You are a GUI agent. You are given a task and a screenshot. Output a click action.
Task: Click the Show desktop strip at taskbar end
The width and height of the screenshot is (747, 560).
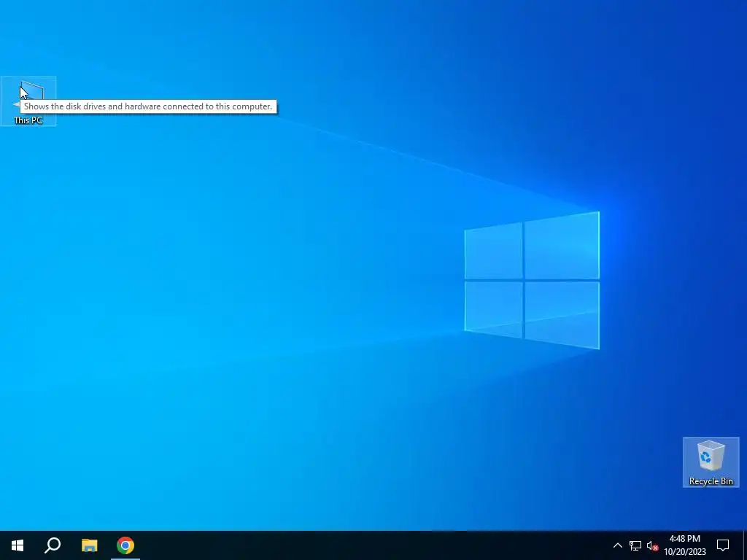coord(745,545)
